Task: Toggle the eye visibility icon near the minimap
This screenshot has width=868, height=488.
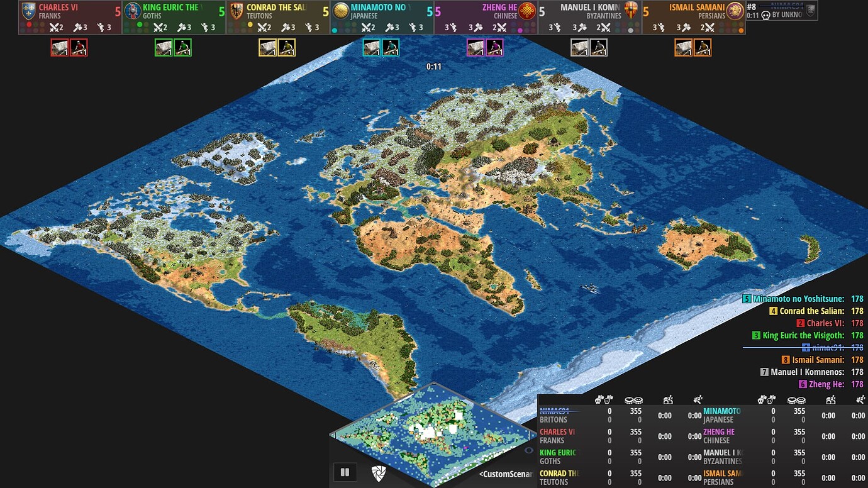Action: pos(529,450)
